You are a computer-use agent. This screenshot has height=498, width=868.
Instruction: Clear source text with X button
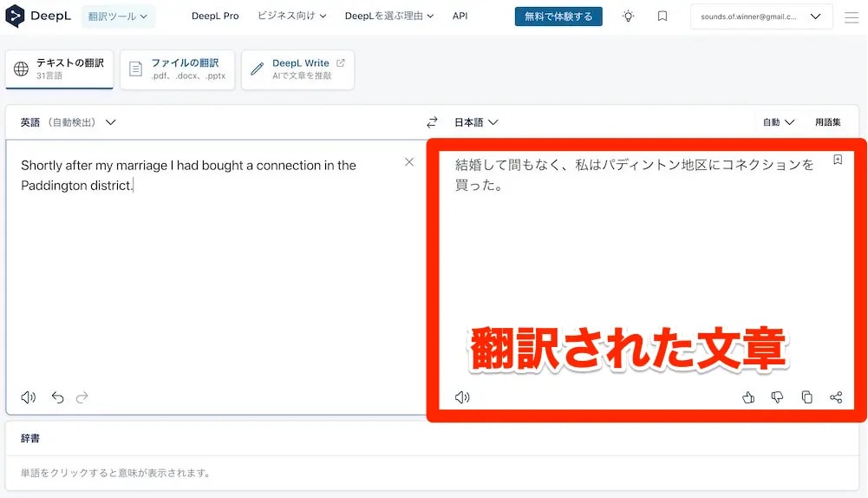click(409, 162)
